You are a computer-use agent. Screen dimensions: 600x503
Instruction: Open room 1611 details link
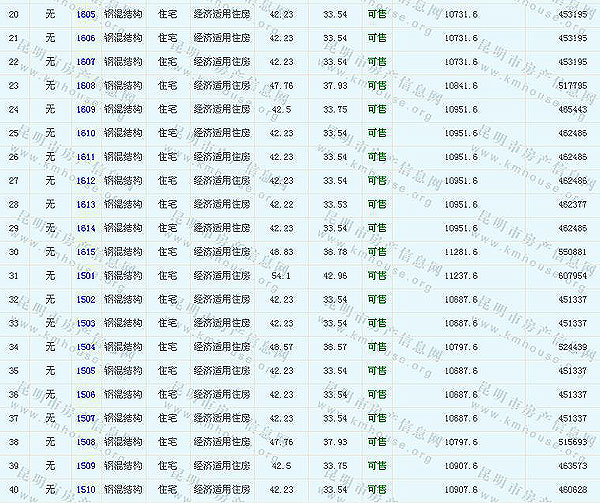pyautogui.click(x=86, y=157)
